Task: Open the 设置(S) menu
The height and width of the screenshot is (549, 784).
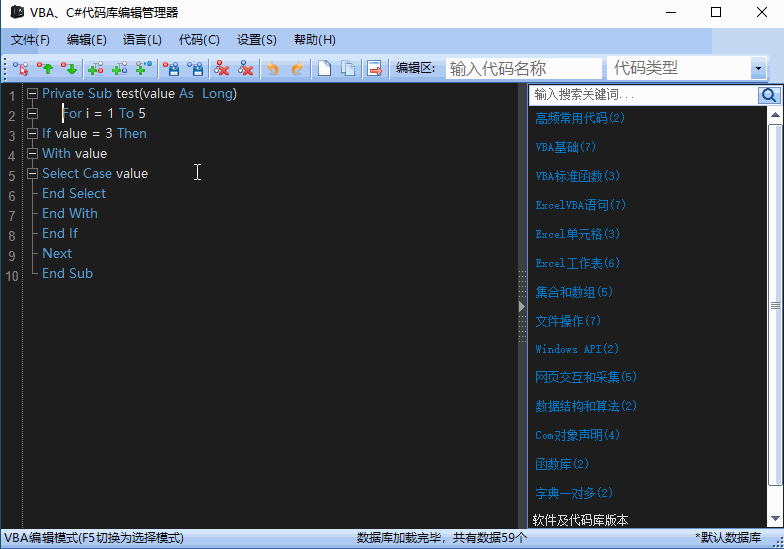Action: 256,40
